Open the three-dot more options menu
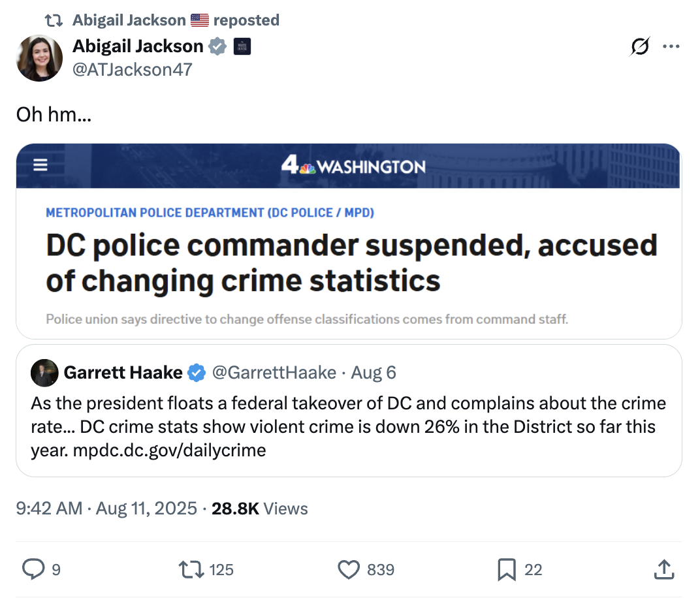 671,47
